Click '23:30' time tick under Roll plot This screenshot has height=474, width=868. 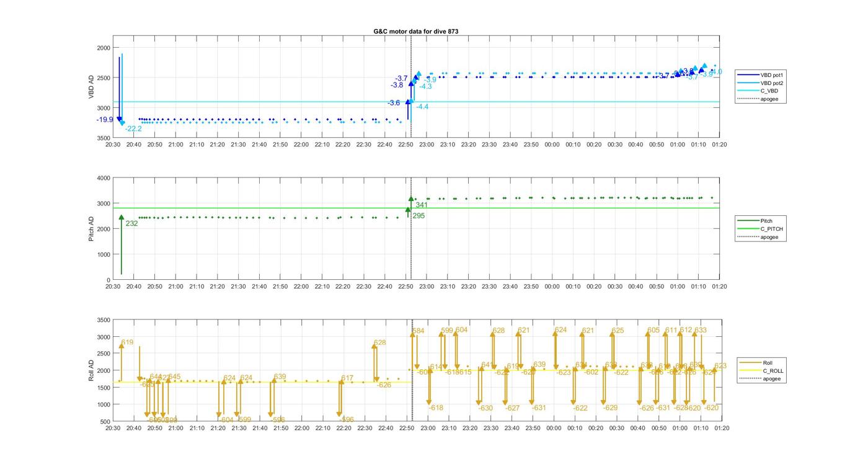click(490, 428)
